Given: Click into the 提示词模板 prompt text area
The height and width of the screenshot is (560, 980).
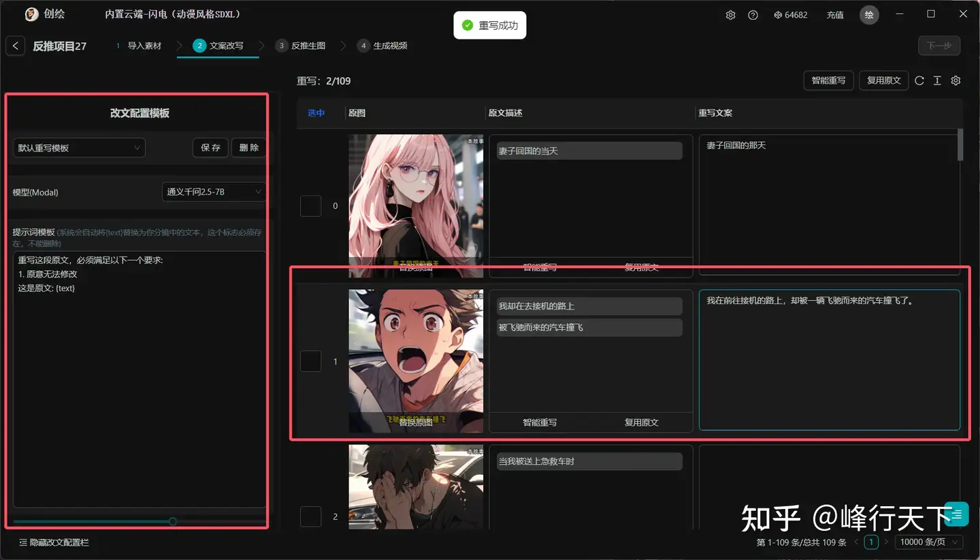Looking at the screenshot, I should 140,379.
